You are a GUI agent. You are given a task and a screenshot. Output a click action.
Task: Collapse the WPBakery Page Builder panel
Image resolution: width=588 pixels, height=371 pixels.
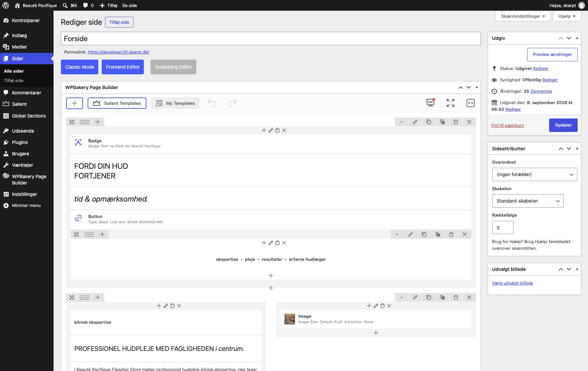tap(477, 87)
